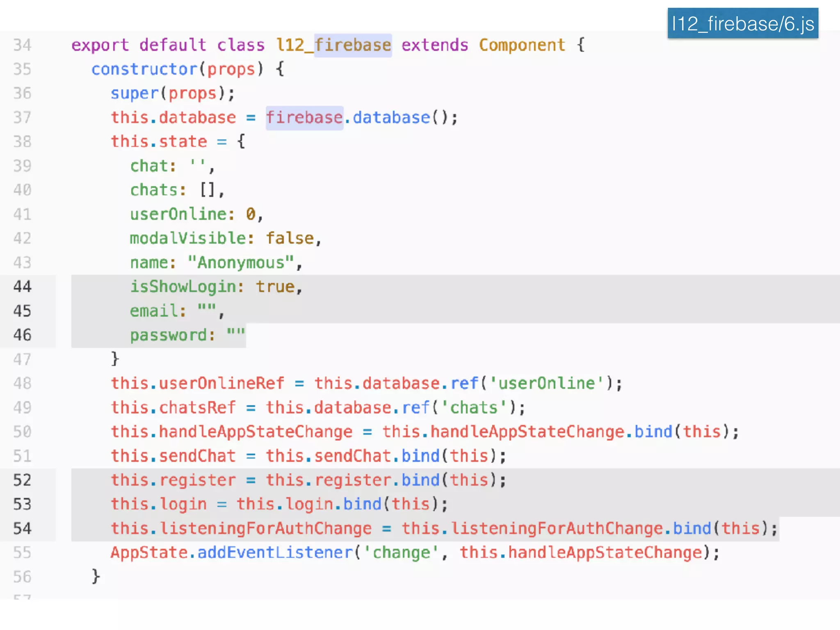Click the "'chats'" string argument

tap(474, 408)
